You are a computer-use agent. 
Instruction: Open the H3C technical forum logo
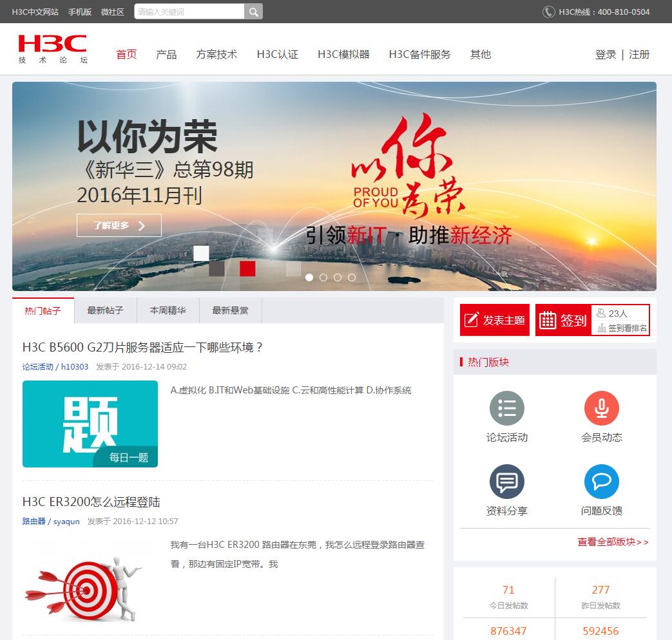(53, 50)
